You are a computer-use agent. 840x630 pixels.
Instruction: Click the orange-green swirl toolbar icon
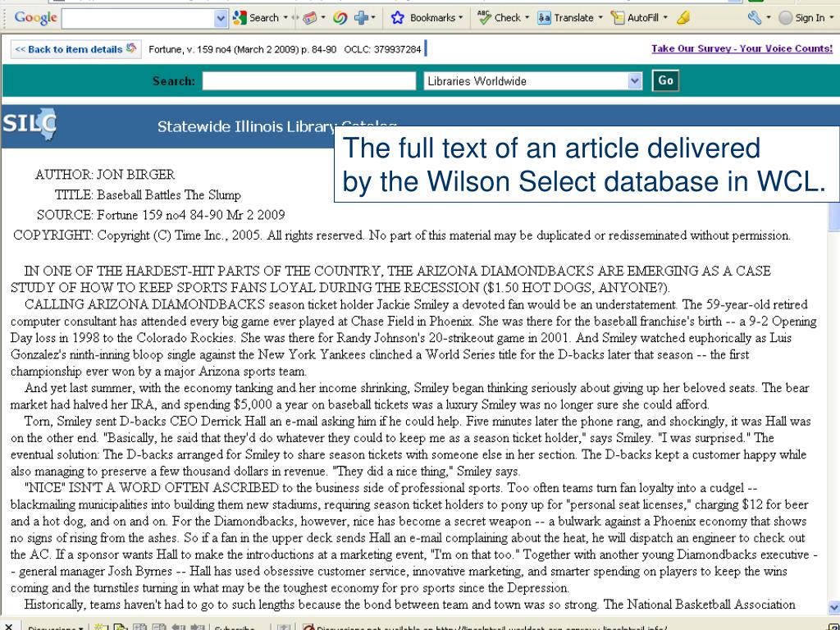click(340, 18)
